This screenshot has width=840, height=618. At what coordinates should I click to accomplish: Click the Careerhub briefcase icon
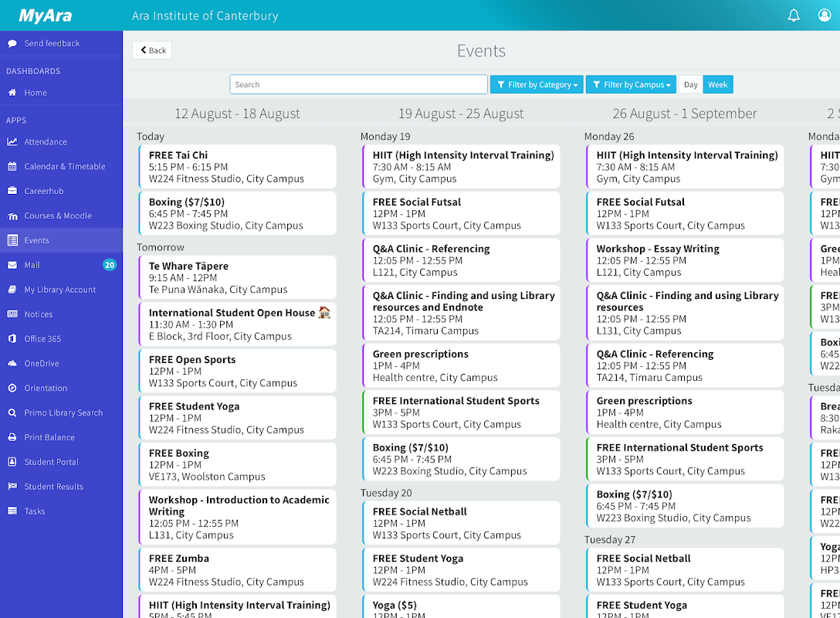12,192
